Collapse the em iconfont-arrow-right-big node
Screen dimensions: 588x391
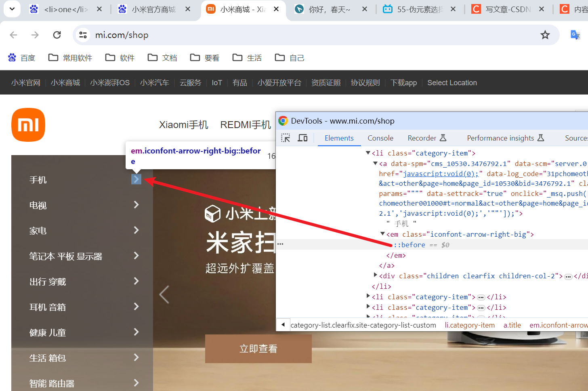click(x=382, y=234)
